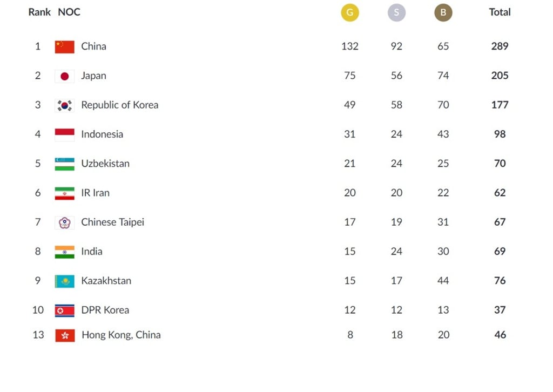The width and height of the screenshot is (553, 392).
Task: Click the Total column header
Action: point(500,12)
